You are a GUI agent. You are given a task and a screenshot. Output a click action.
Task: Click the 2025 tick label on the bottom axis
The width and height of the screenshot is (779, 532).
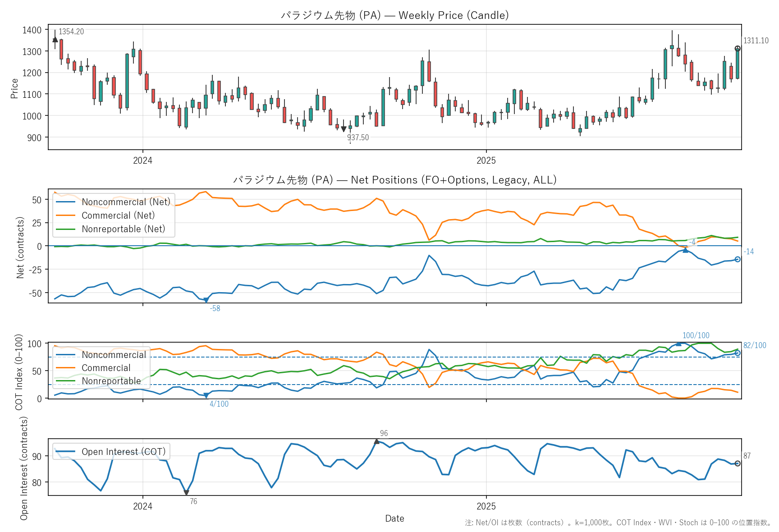click(x=486, y=506)
